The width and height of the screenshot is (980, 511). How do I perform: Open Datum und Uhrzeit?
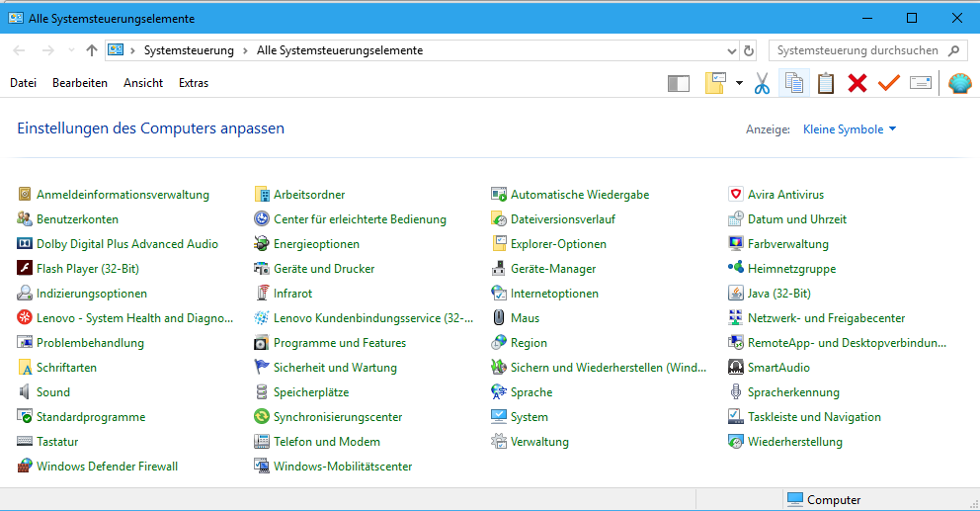coord(797,218)
